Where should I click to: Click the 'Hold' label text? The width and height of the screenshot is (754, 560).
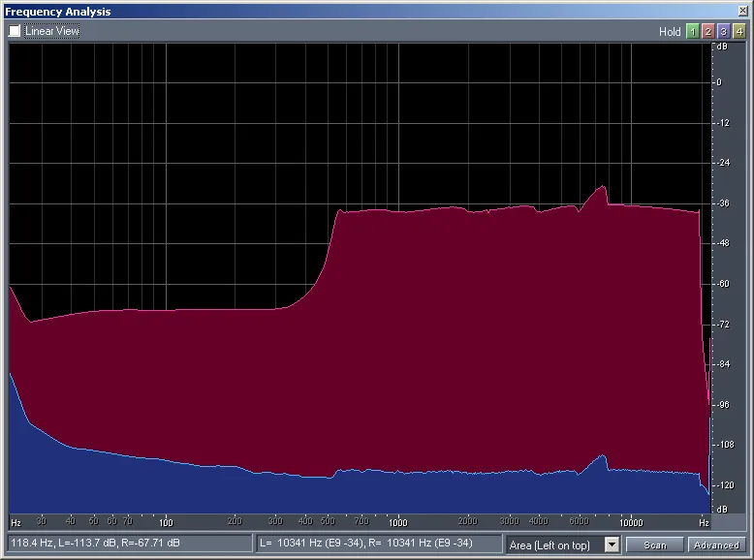pos(670,32)
